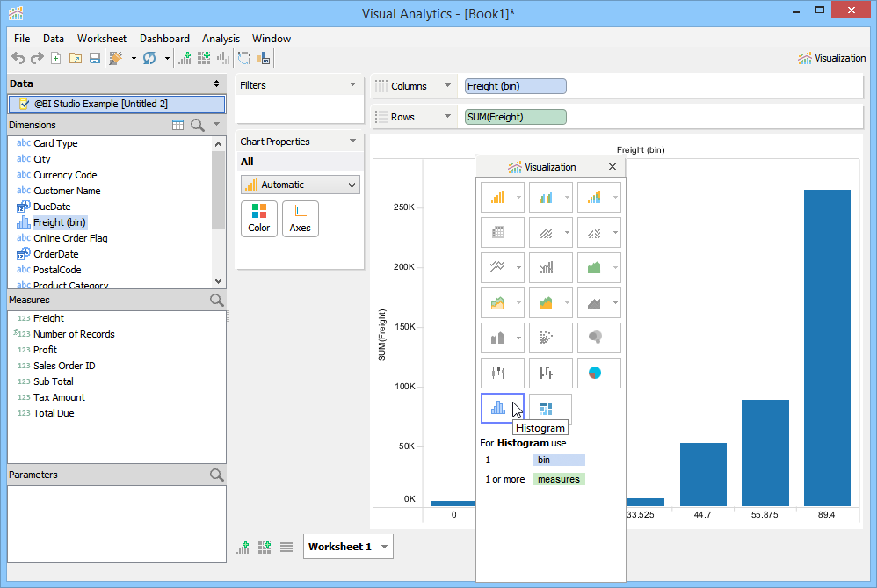The height and width of the screenshot is (588, 877).
Task: Click the histogram bar at 55.875
Action: 765,454
